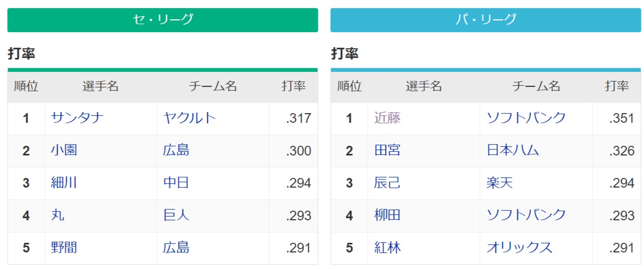Viewport: 644px width, 269px height.
Task: Click ソフトバンク link in 近藤's row
Action: tap(526, 118)
